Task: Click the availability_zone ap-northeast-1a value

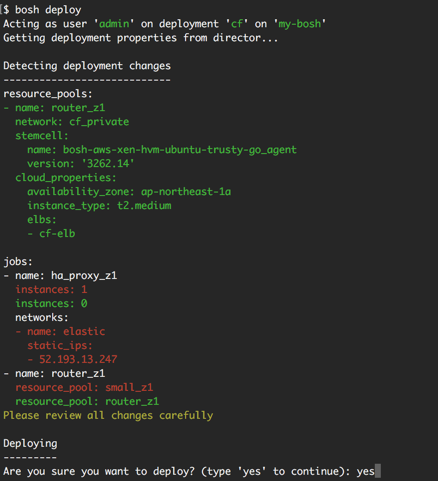Action: tap(186, 192)
